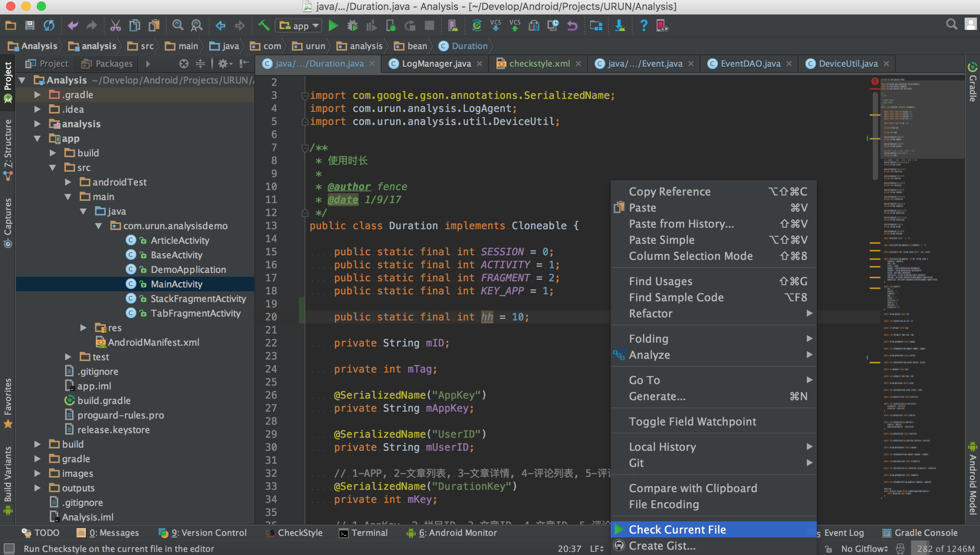Image resolution: width=980 pixels, height=555 pixels.
Task: Open the TODO tool window button
Action: tap(41, 533)
